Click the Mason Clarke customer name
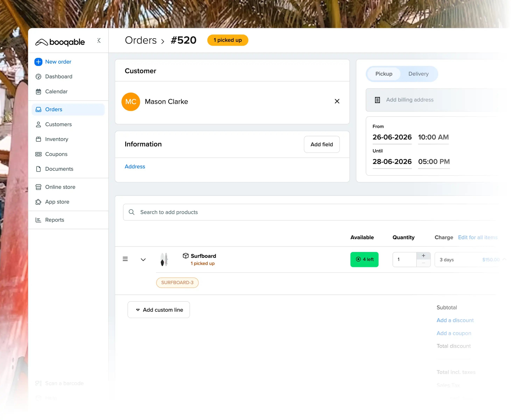This screenshot has height=420, width=511. coord(166,102)
